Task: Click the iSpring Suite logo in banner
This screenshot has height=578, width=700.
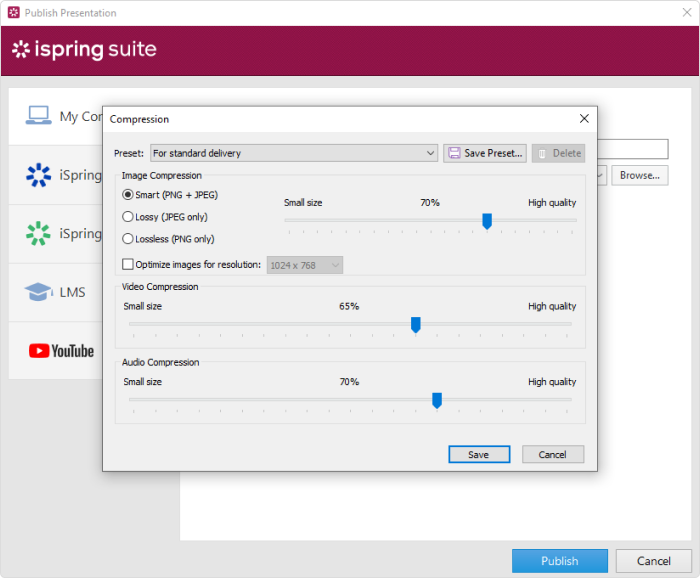Action: [84, 49]
